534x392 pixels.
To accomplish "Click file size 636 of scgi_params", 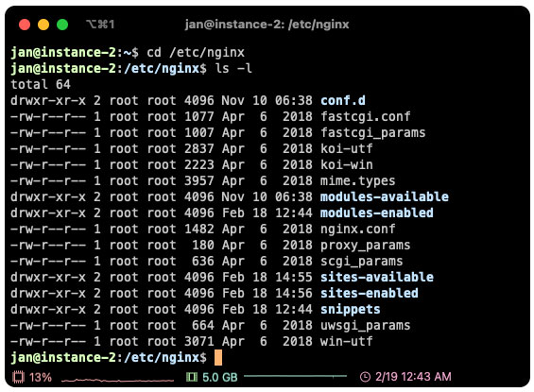I will [x=203, y=262].
